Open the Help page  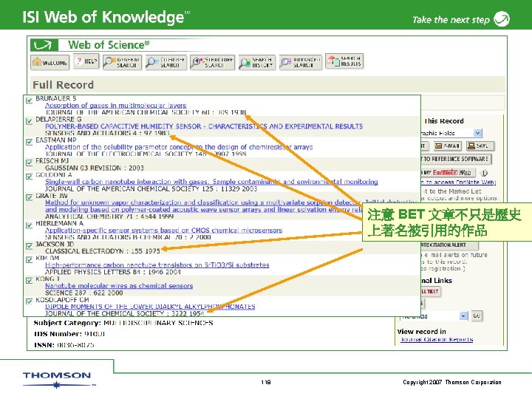(86, 61)
